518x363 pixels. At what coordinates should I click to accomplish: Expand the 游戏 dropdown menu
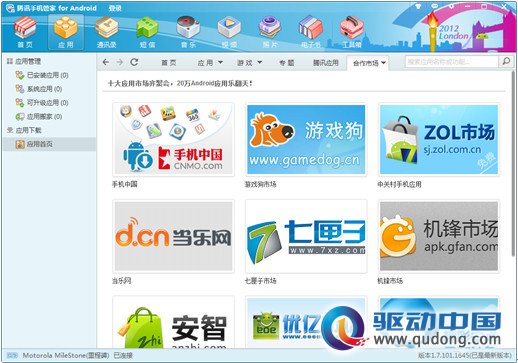[x=260, y=62]
